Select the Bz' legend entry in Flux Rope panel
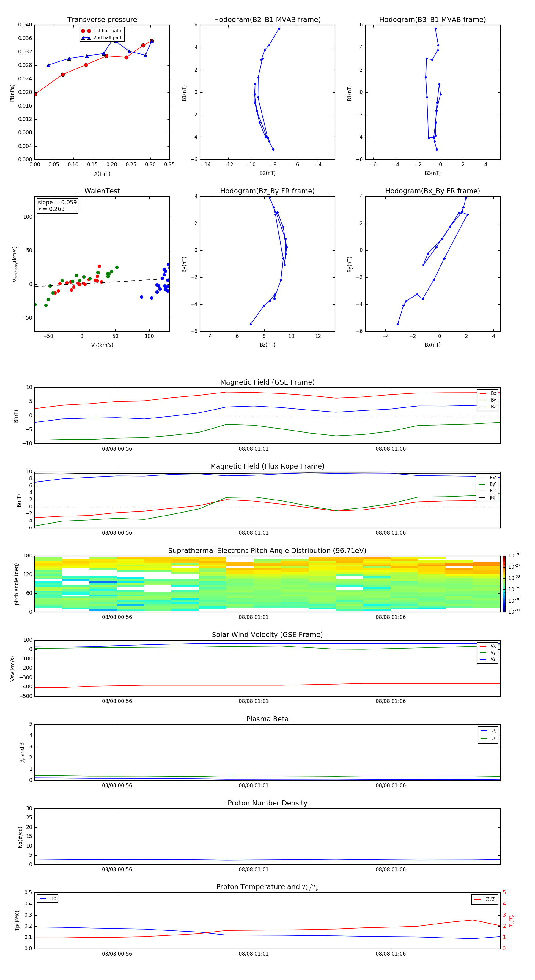This screenshot has height=980, width=535. [x=487, y=491]
